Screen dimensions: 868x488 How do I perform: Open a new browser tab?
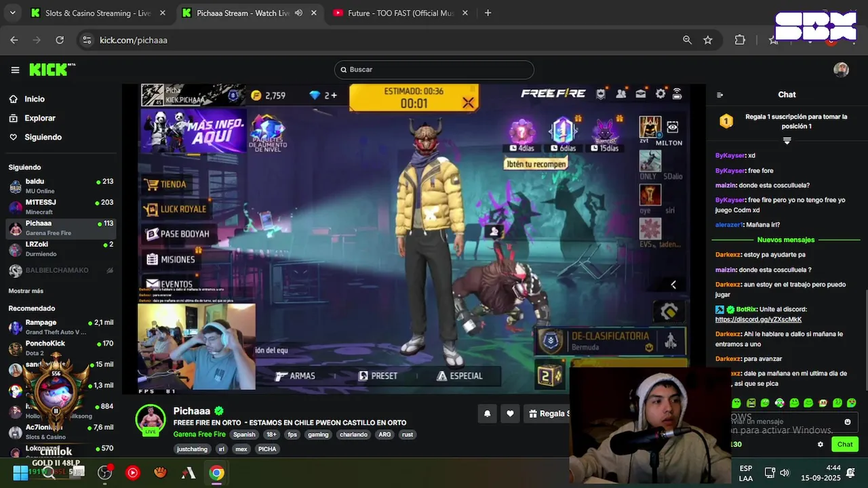tap(488, 13)
